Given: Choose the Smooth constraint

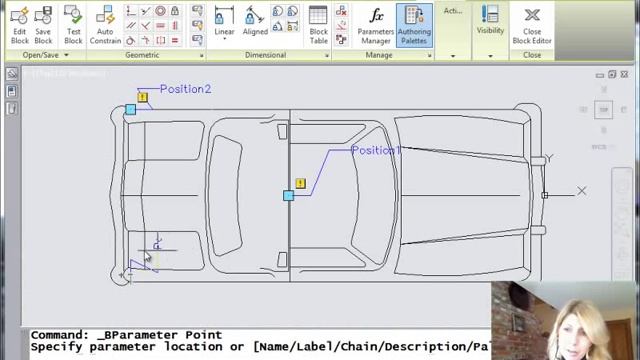Looking at the screenshot, I should pyautogui.click(x=145, y=40).
